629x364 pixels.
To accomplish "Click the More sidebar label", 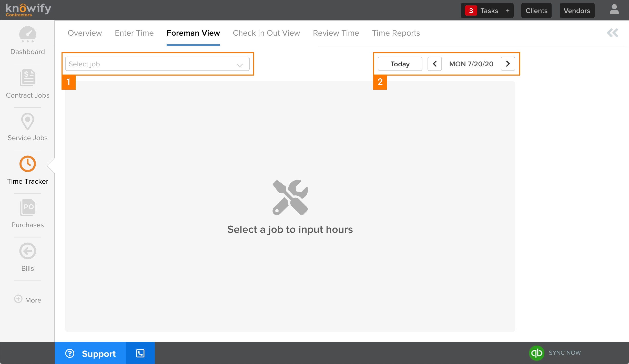I will pyautogui.click(x=33, y=300).
